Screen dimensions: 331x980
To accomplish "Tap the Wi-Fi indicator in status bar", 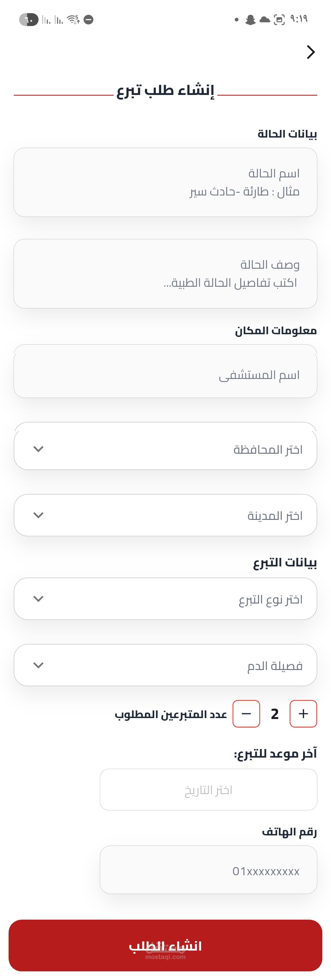I will (73, 19).
